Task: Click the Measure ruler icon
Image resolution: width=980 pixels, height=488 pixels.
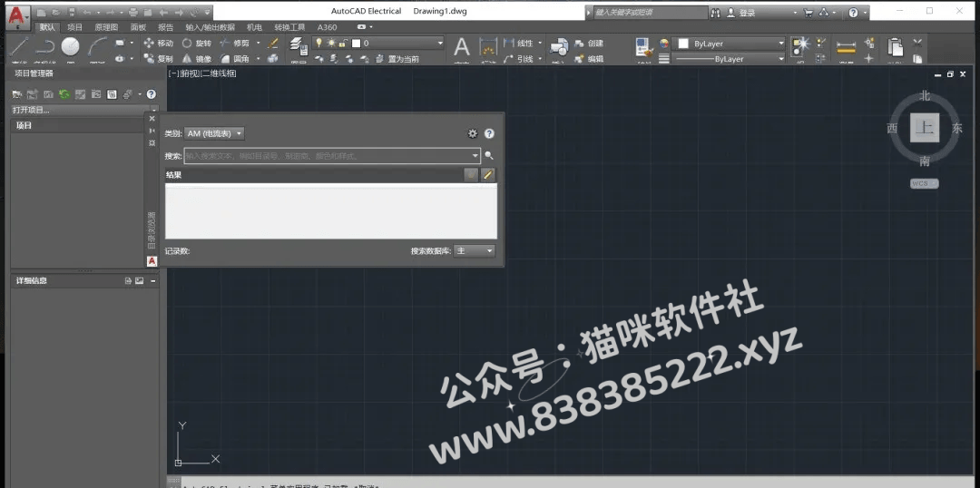Action: [846, 47]
